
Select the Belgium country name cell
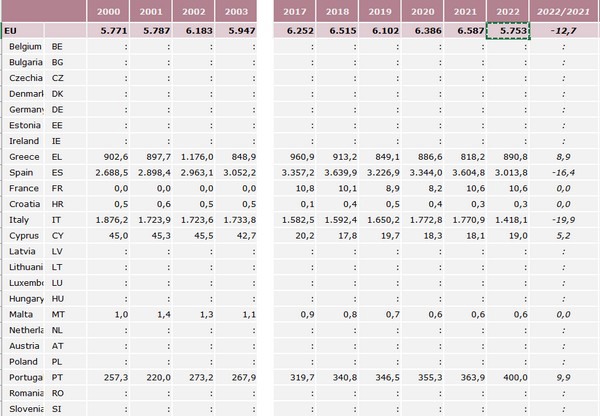coord(25,47)
